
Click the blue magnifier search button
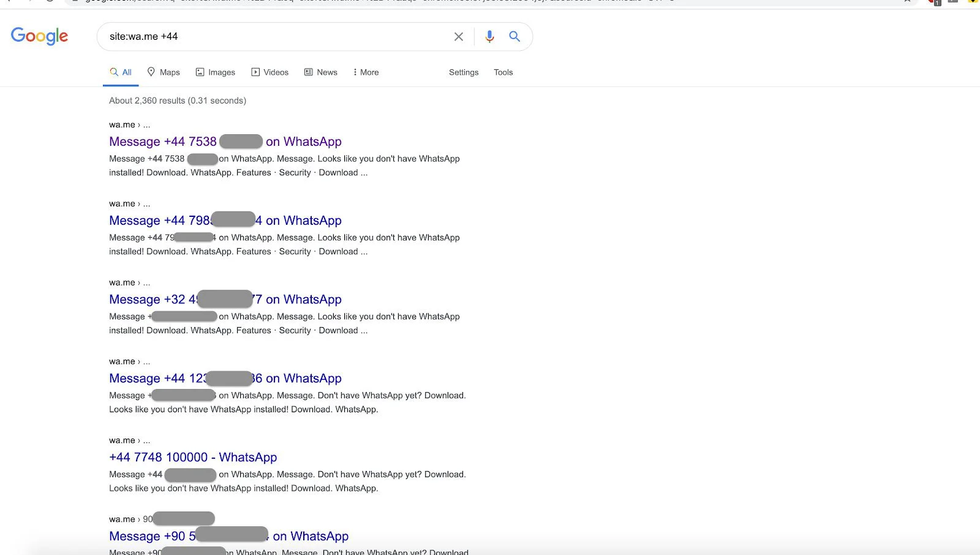[x=514, y=37]
